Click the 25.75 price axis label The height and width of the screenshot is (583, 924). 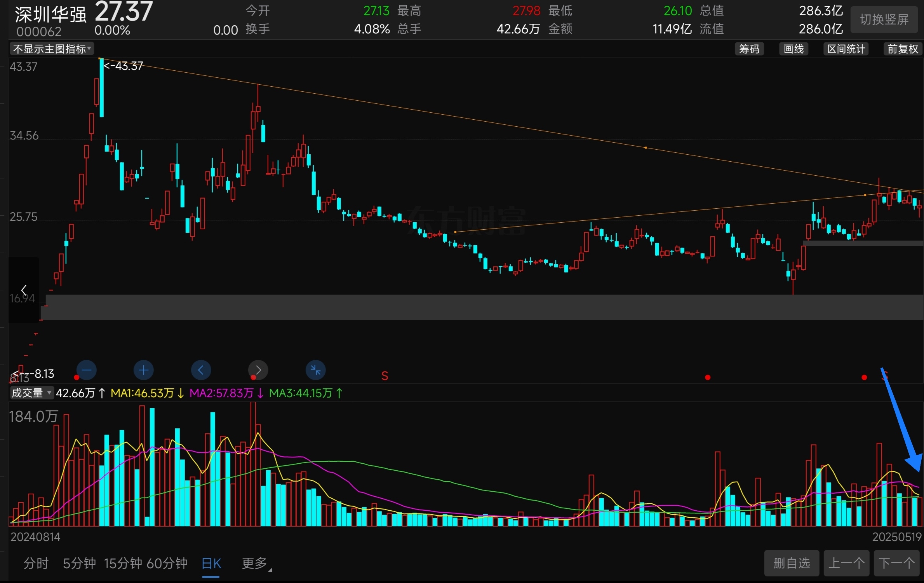click(x=23, y=216)
